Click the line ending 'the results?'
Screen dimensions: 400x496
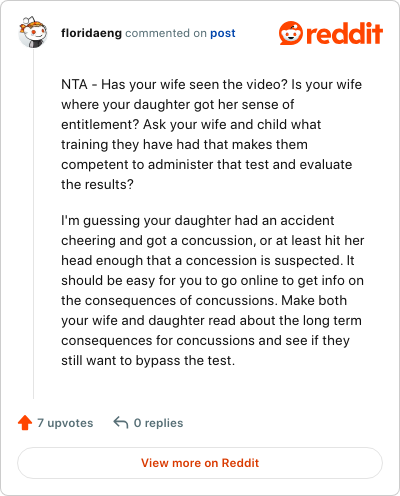click(x=97, y=184)
